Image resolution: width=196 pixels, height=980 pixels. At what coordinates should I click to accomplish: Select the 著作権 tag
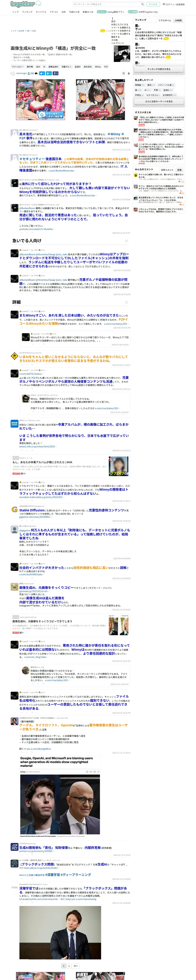coord(30,67)
